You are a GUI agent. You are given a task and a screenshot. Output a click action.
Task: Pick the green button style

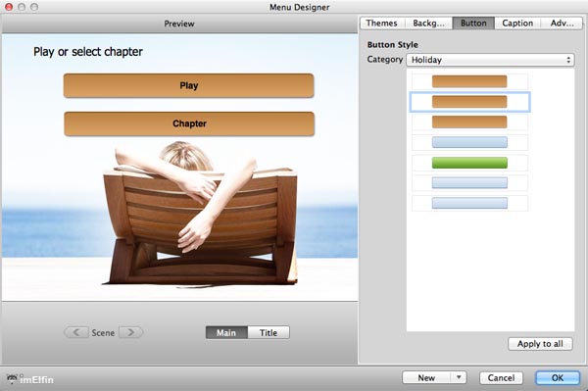[x=469, y=163]
